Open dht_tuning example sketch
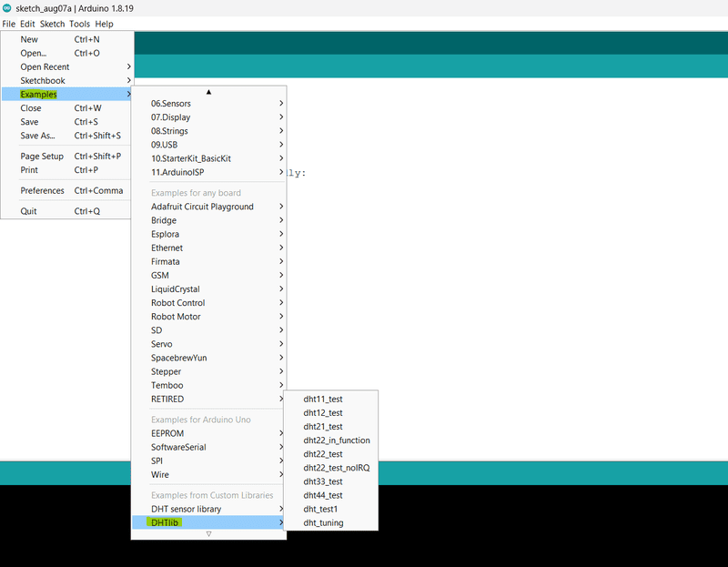The image size is (728, 567). coord(330,523)
